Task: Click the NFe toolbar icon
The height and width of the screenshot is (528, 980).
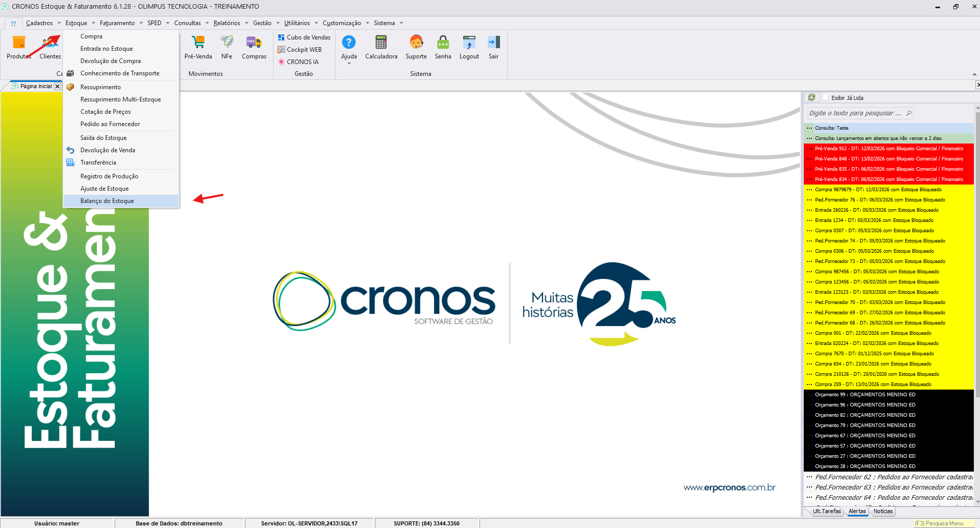Action: coord(226,43)
